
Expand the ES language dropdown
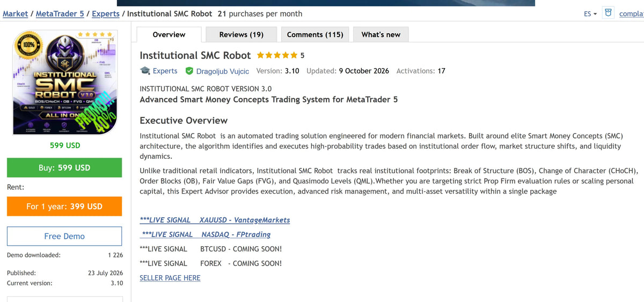pyautogui.click(x=590, y=14)
